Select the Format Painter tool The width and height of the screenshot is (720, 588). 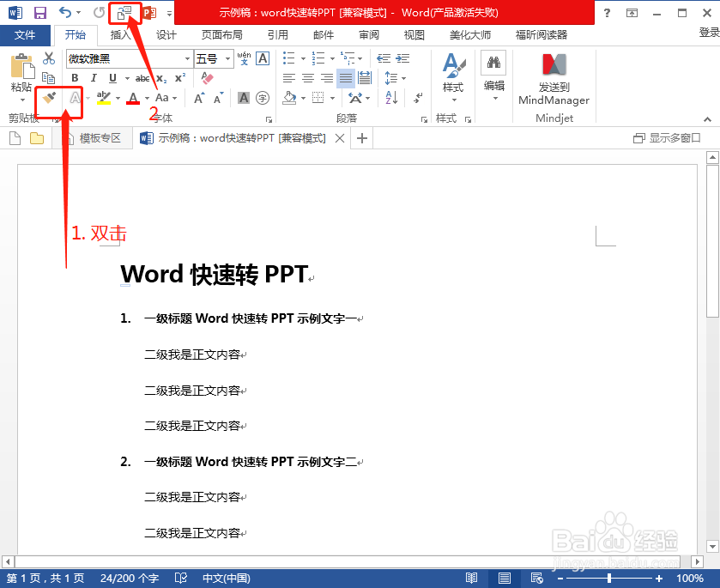tap(49, 96)
